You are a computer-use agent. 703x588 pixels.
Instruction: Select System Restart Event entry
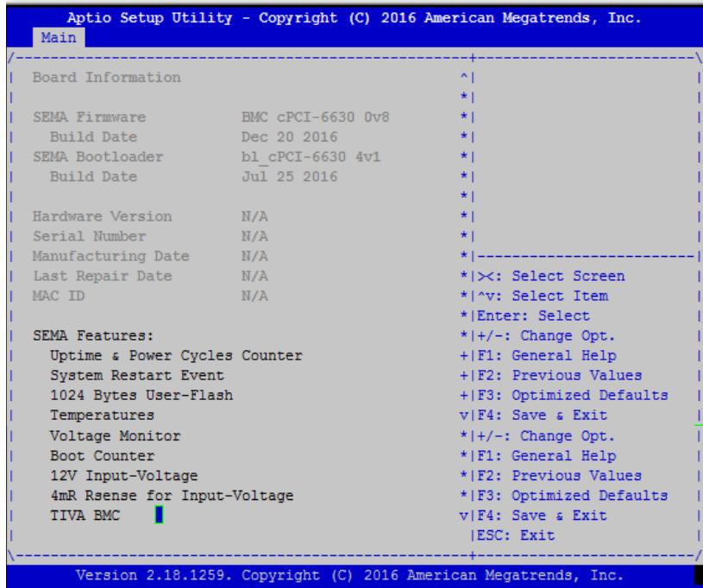[137, 376]
